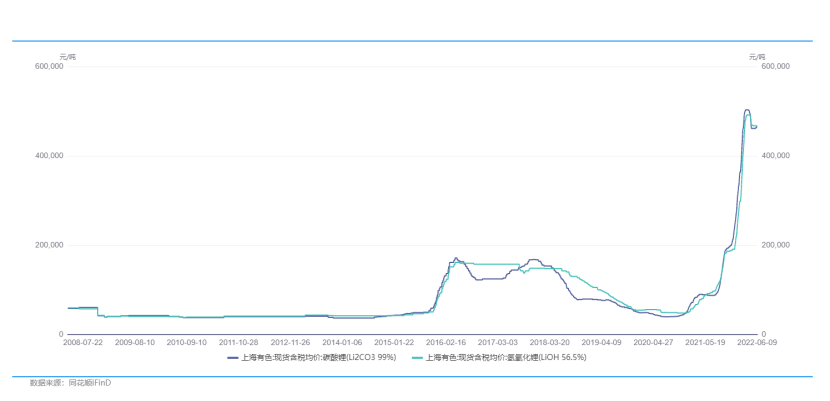Click the 2010-09-10 x-axis date label

click(x=187, y=342)
